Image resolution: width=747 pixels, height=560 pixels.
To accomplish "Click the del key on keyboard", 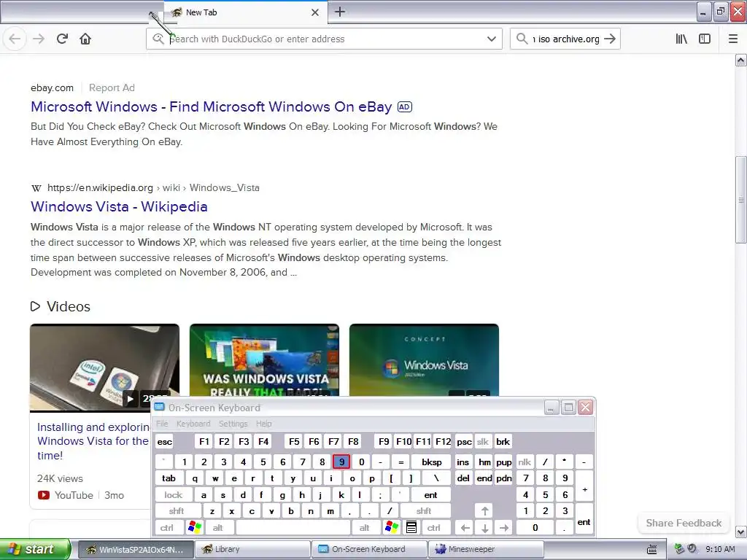I will [463, 478].
